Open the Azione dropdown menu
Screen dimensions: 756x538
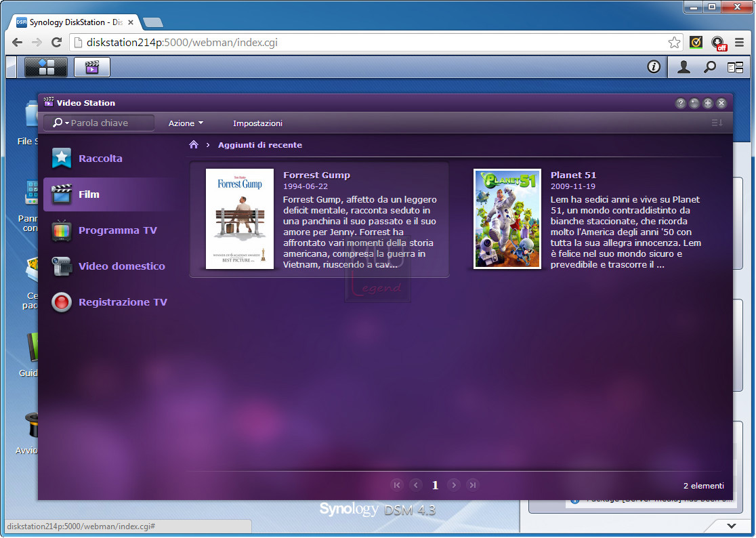click(186, 123)
